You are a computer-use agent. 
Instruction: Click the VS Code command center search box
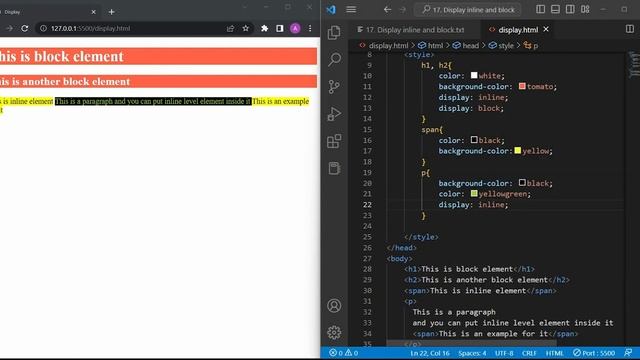point(468,9)
